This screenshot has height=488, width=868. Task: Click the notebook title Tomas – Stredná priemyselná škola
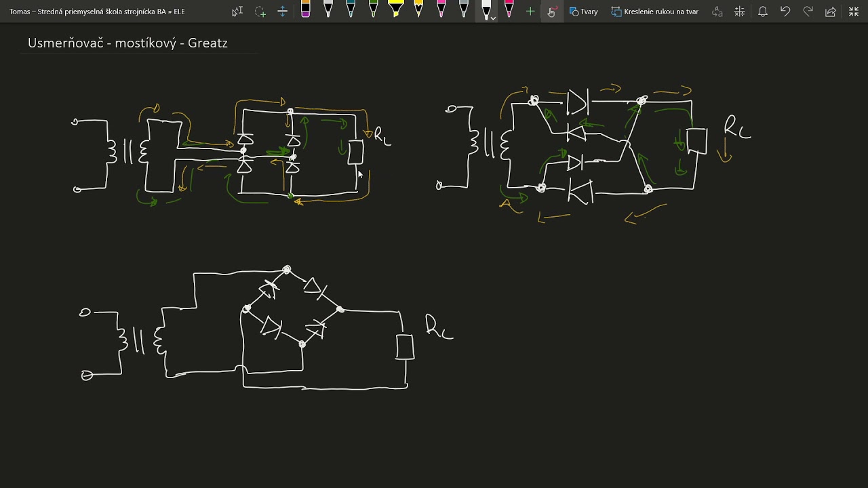(x=97, y=12)
